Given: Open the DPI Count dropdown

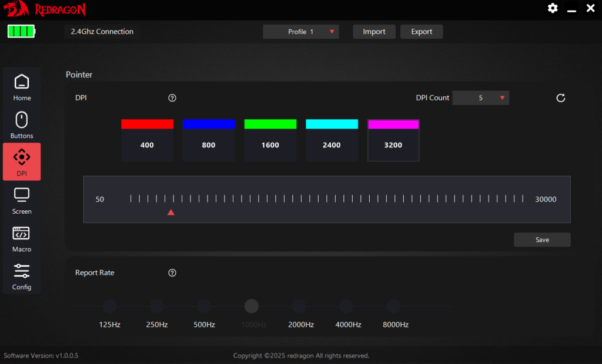Looking at the screenshot, I should (x=480, y=98).
